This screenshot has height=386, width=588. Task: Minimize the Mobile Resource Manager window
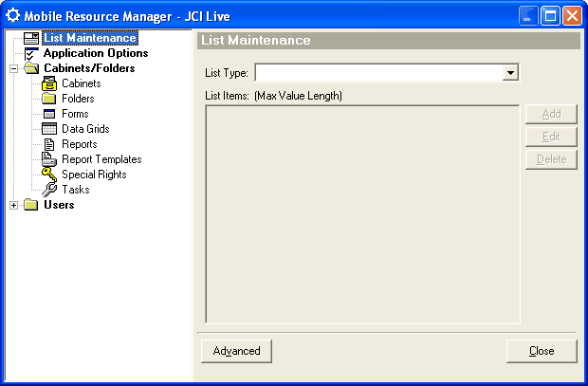(x=528, y=16)
